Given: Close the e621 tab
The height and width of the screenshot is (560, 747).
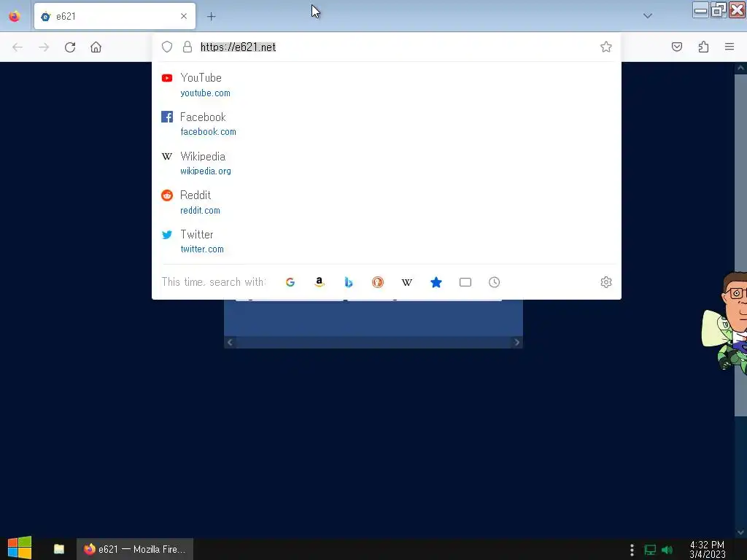Looking at the screenshot, I should [184, 16].
